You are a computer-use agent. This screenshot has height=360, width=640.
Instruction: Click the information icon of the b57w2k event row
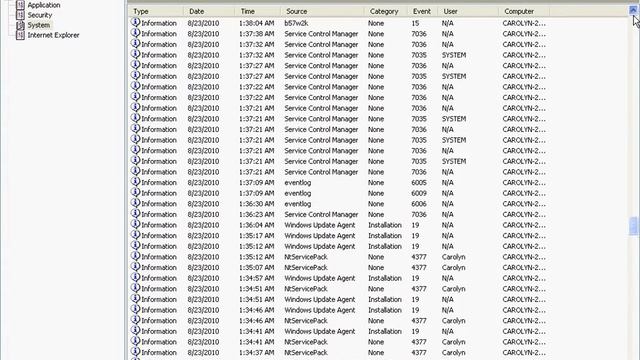click(x=135, y=23)
